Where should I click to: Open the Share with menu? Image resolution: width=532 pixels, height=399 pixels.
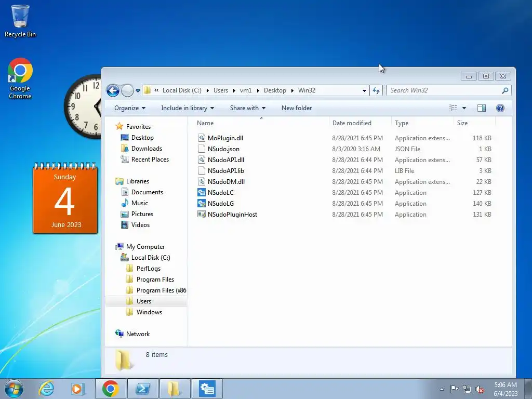[x=248, y=108]
